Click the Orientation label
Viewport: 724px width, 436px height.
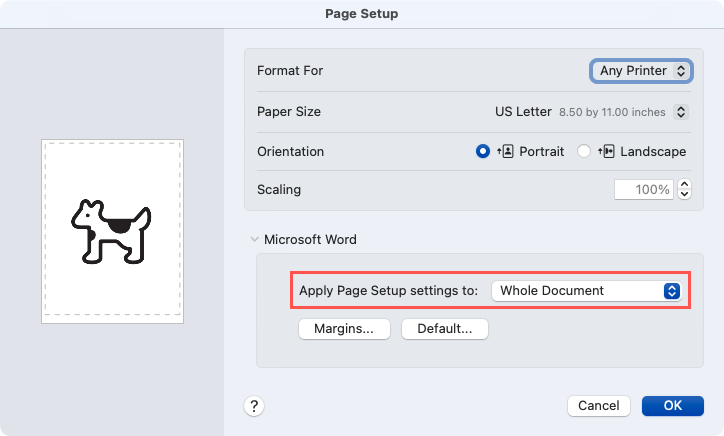pos(290,151)
